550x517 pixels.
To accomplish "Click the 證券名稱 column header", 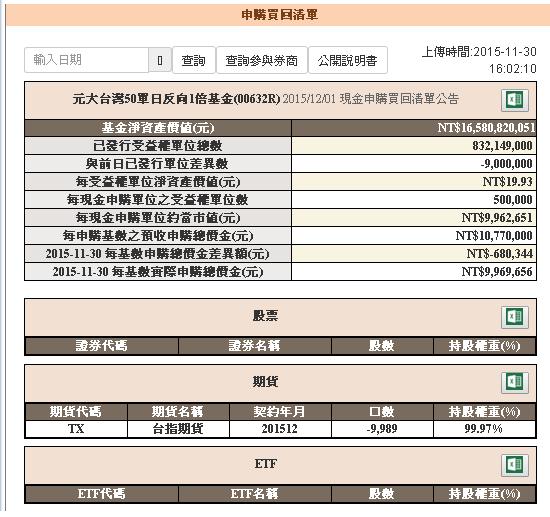I will [x=255, y=346].
